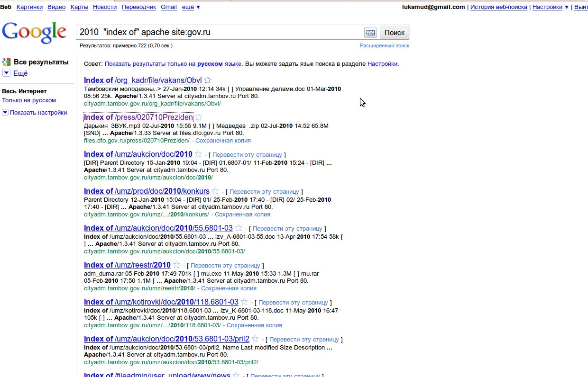Image resolution: width=588 pixels, height=377 pixels.
Task: Open result 'Index of /org_kadr/file/vakans/Obvl'
Action: tap(143, 80)
